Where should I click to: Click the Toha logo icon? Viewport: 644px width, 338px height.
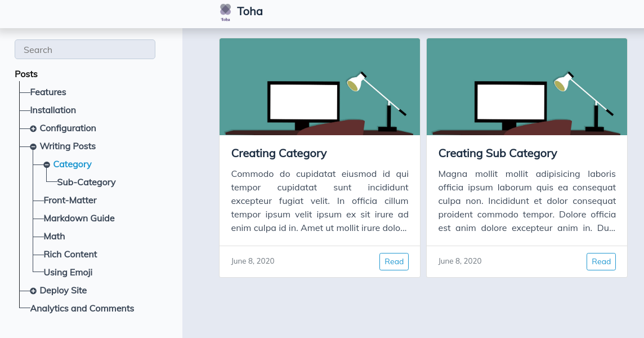(x=225, y=11)
